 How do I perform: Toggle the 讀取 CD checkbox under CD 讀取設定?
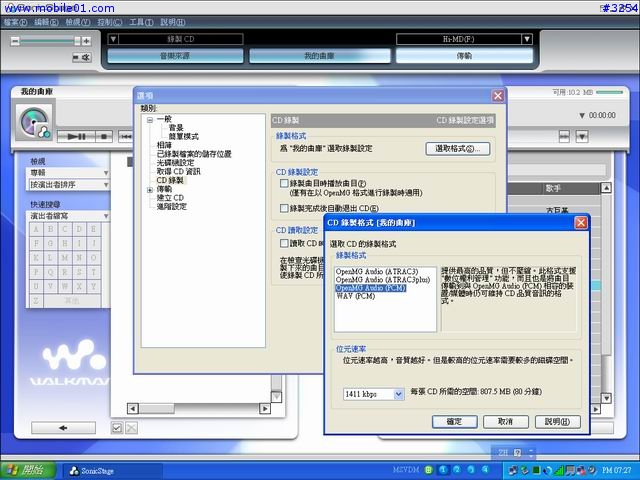(x=284, y=243)
